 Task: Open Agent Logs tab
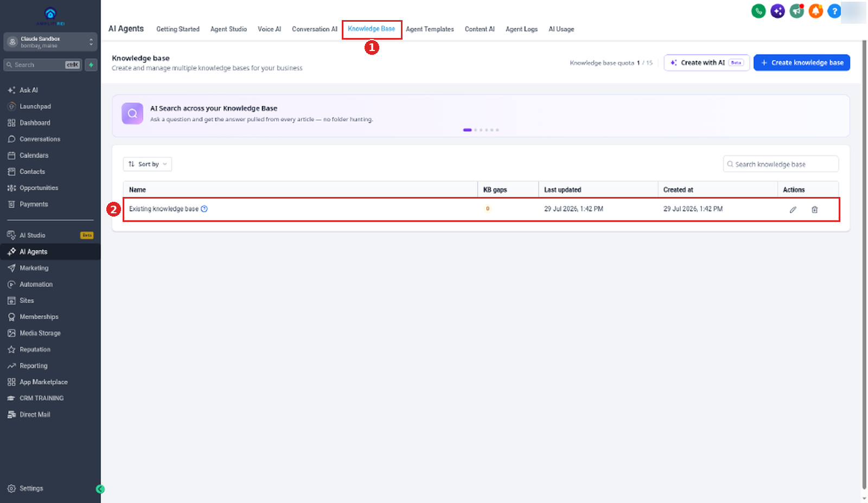[x=521, y=29]
